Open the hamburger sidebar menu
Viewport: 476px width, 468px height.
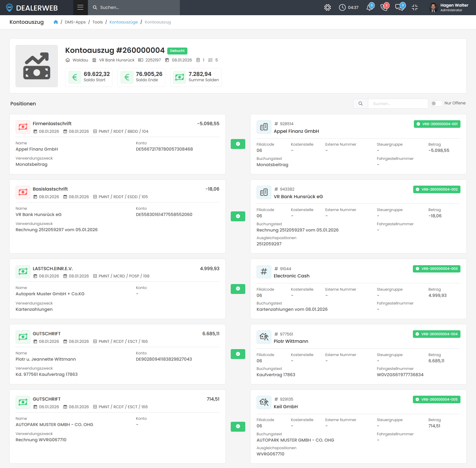pos(80,7)
